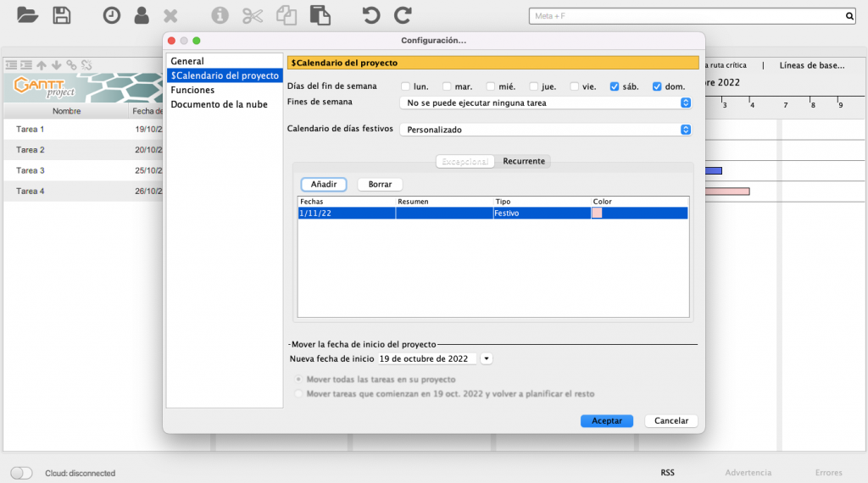The height and width of the screenshot is (483, 868).
Task: Click the undo arrow icon
Action: click(370, 15)
